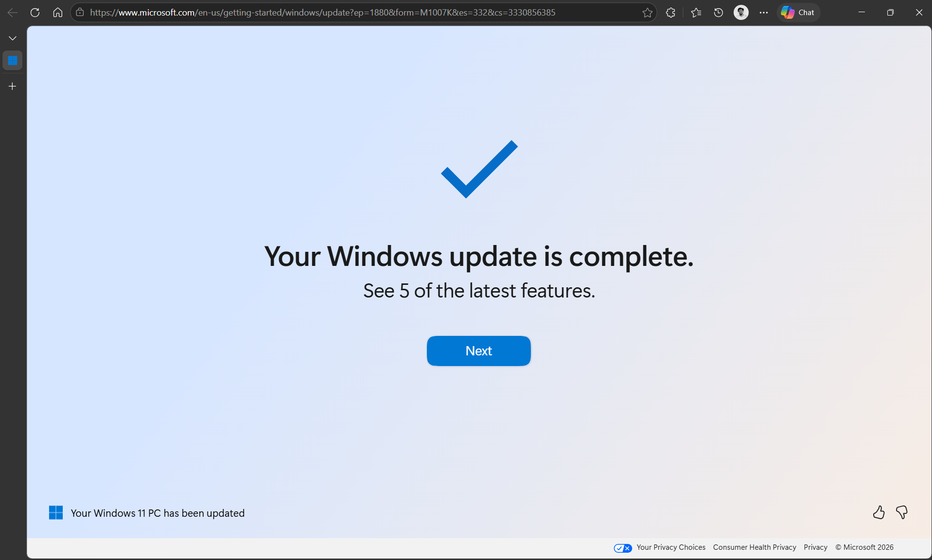Expand the tab actions chevron
Viewport: 932px width, 560px height.
[x=12, y=37]
